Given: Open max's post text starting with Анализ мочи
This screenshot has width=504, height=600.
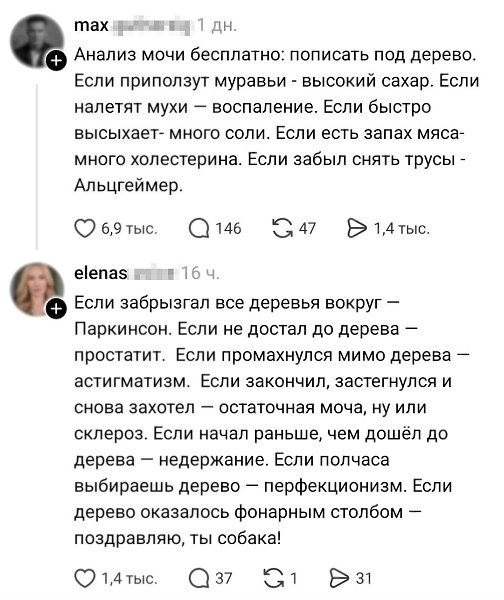Looking at the screenshot, I should [x=276, y=120].
